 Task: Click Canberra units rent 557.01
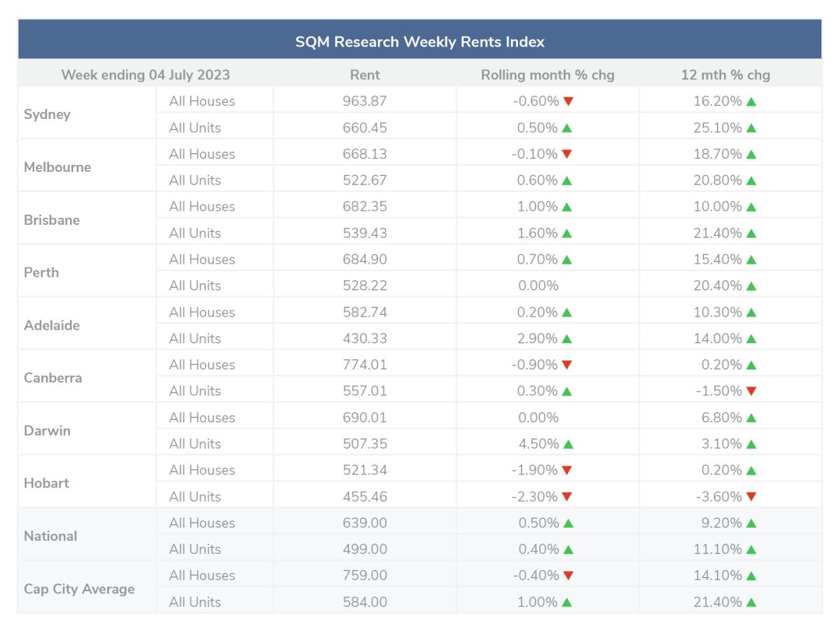coord(365,391)
